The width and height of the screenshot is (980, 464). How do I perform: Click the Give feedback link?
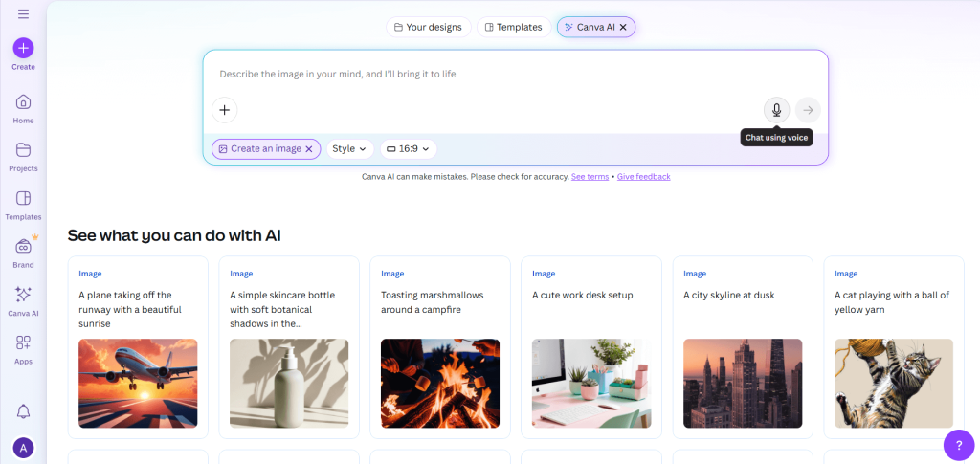pos(643,177)
